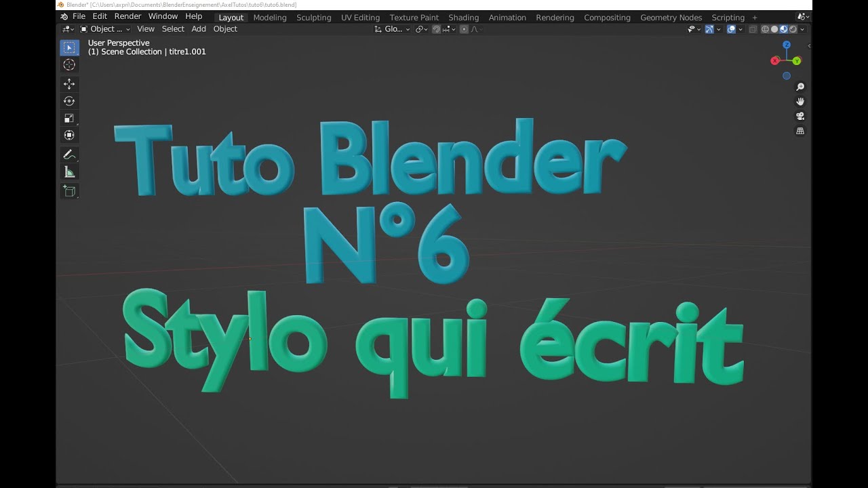Switch to the Texture Paint workspace
This screenshot has height=488, width=868.
[414, 18]
